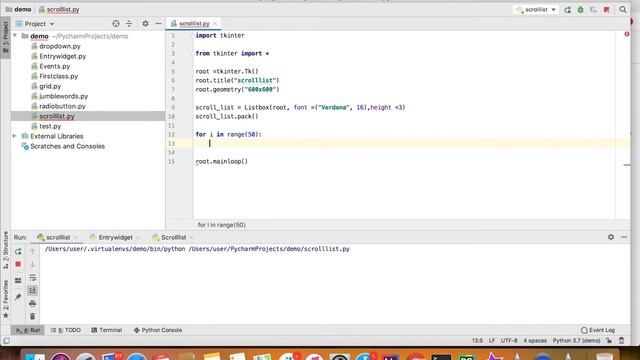640x360 pixels.
Task: Open Search Everywhere magnifier
Action: (x=622, y=9)
